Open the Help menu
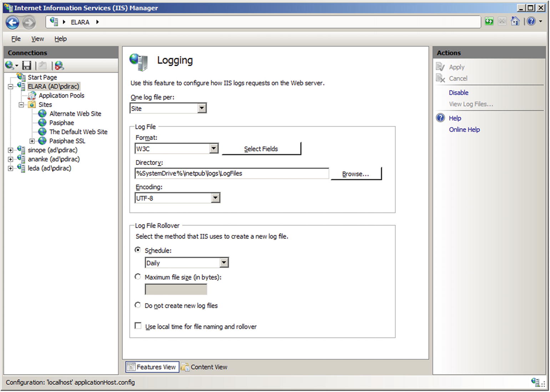 60,39
